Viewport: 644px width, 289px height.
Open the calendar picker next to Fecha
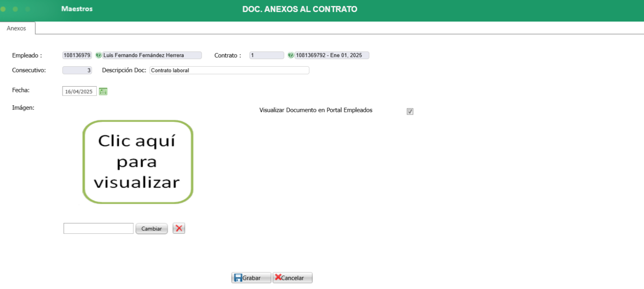(x=103, y=91)
